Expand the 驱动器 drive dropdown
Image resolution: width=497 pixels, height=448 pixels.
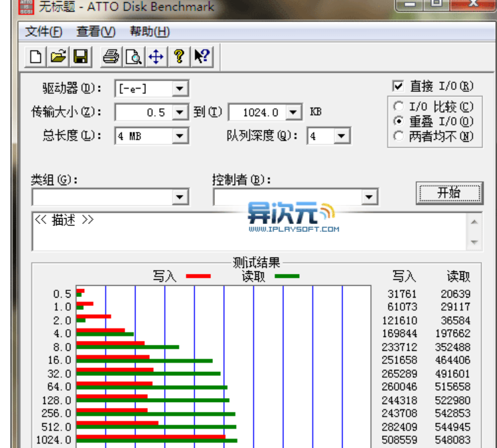pos(180,88)
